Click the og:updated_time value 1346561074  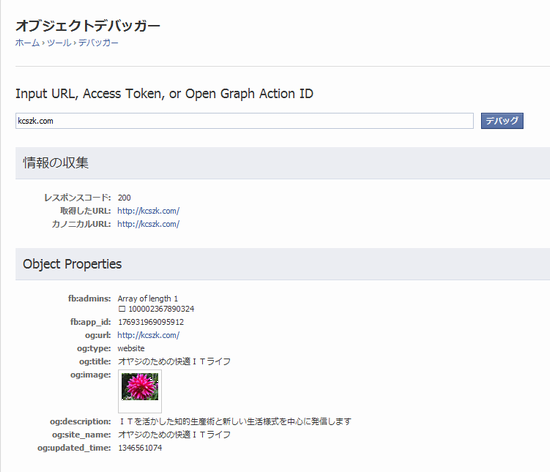pos(140,448)
